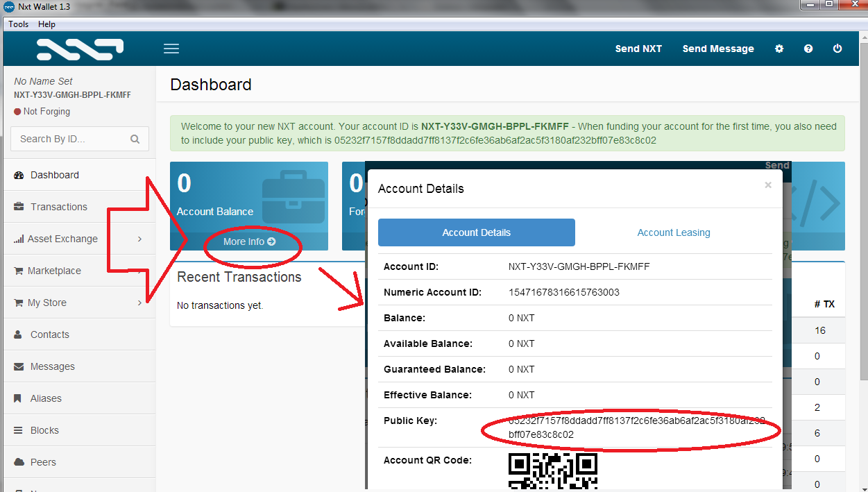The width and height of the screenshot is (868, 492).
Task: Open the Tools menu
Action: click(19, 24)
